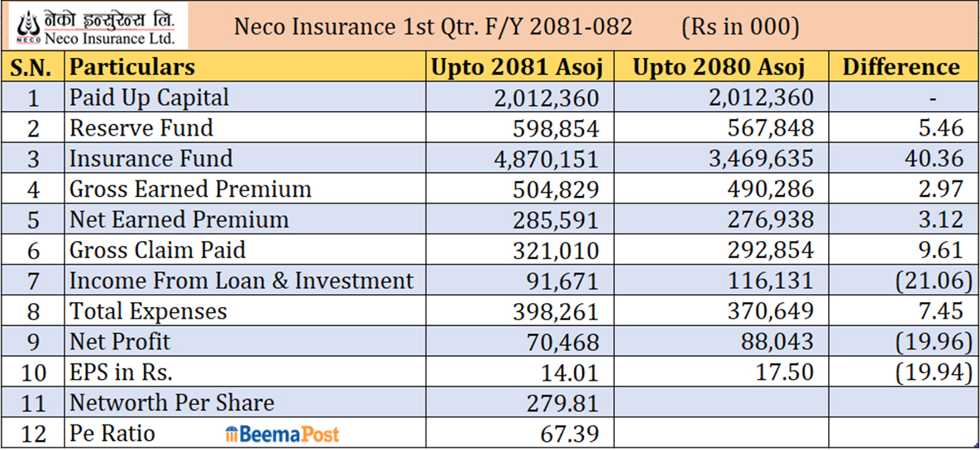Select the 'S.N.' header cell
980x450 pixels.
[33, 67]
